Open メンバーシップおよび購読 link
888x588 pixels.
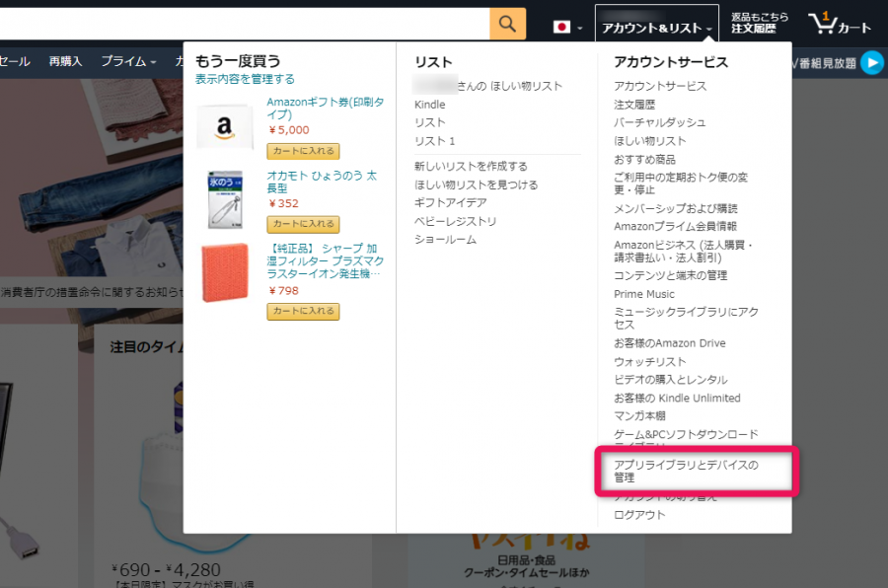point(676,208)
